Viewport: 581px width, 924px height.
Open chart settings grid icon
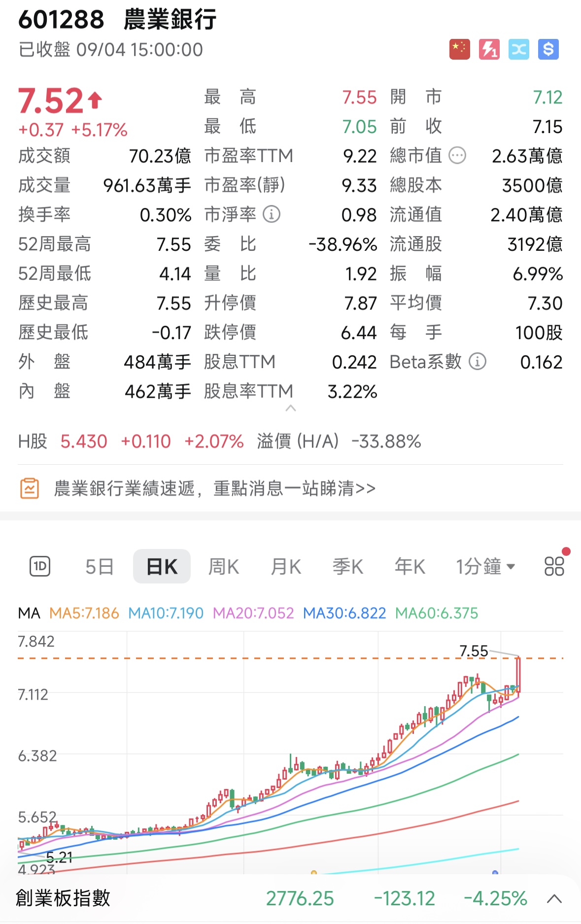pos(554,566)
